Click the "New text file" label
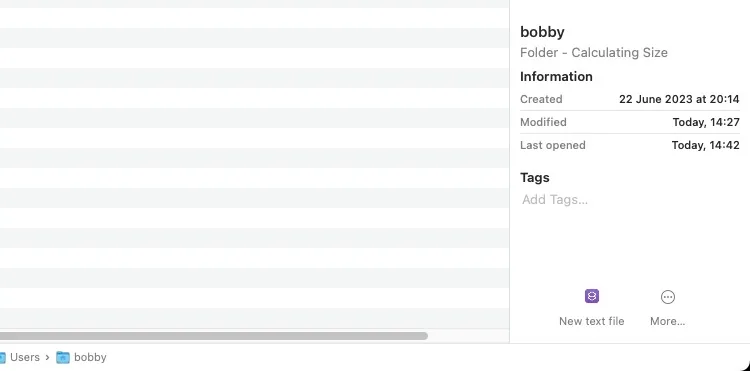750x371 pixels. pos(592,321)
